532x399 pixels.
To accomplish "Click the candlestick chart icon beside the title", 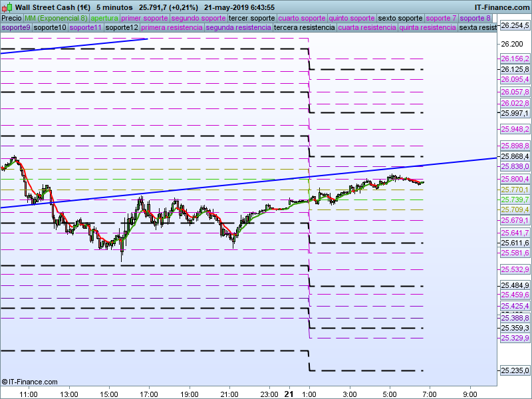I will click(x=7, y=7).
